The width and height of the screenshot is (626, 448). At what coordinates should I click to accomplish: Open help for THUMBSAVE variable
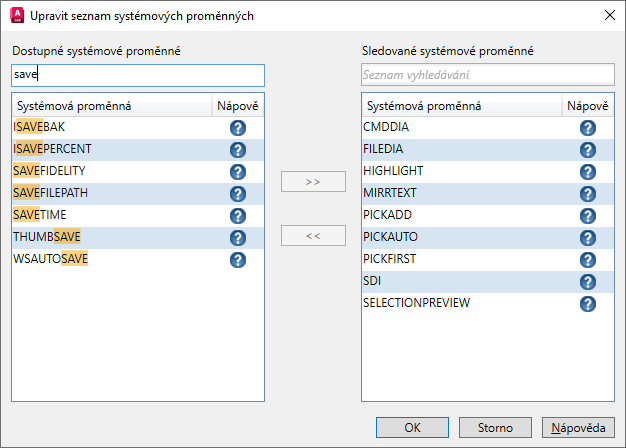click(x=238, y=238)
